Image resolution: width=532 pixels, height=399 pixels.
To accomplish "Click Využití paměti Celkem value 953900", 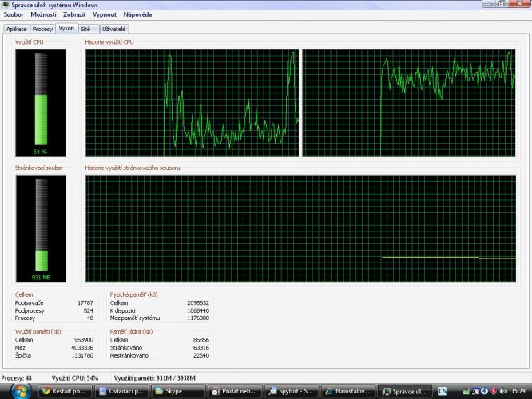I will 84,340.
